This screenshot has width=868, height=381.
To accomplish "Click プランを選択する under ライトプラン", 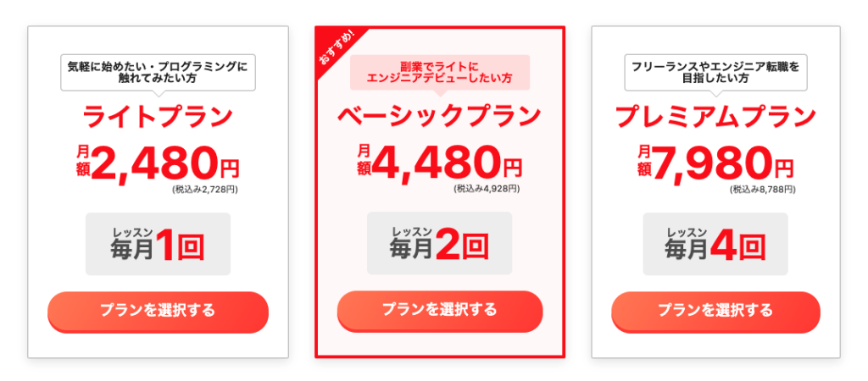I will tap(158, 312).
